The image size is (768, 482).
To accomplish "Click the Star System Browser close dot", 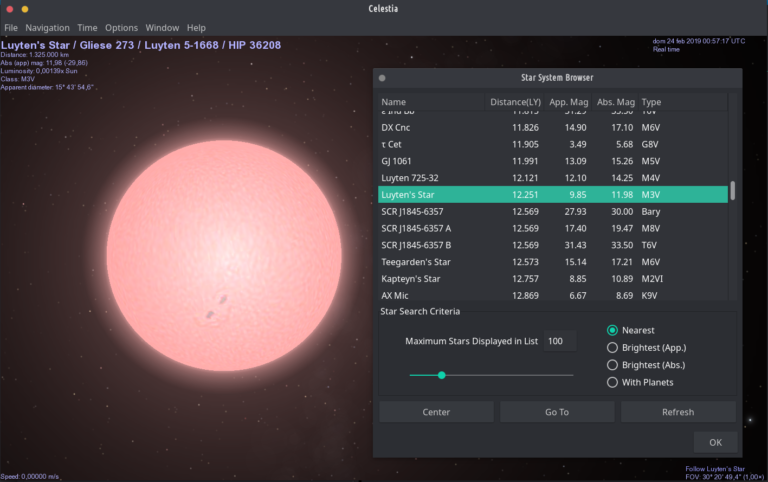I will click(x=382, y=78).
